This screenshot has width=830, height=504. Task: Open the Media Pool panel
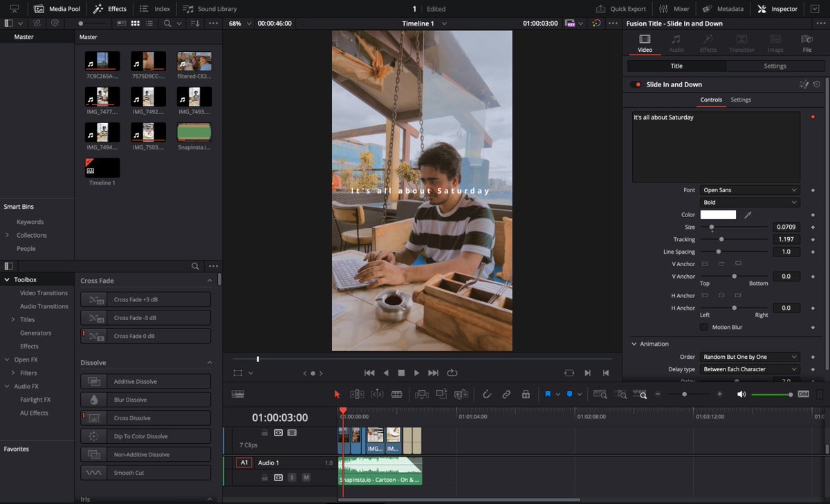57,9
